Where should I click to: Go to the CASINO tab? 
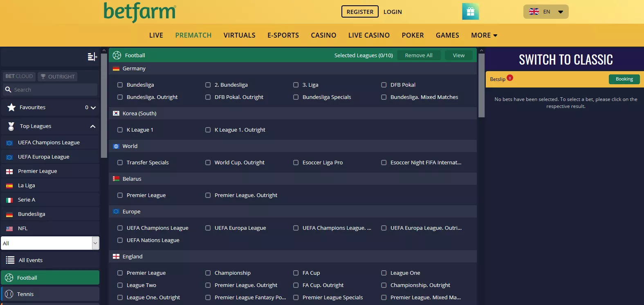323,35
